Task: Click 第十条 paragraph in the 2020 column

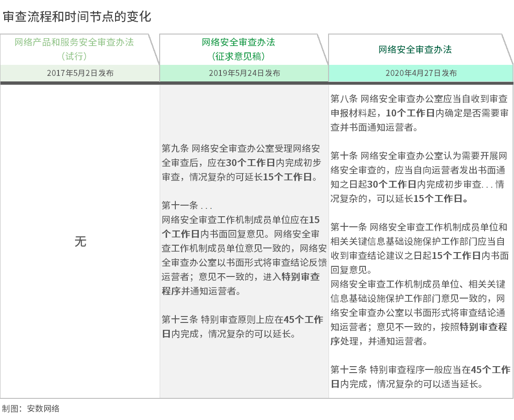Action: click(419, 177)
